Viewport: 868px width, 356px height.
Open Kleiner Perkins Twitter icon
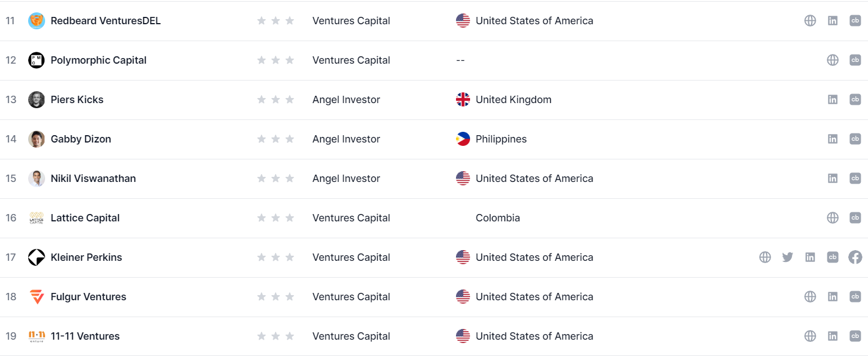(787, 257)
